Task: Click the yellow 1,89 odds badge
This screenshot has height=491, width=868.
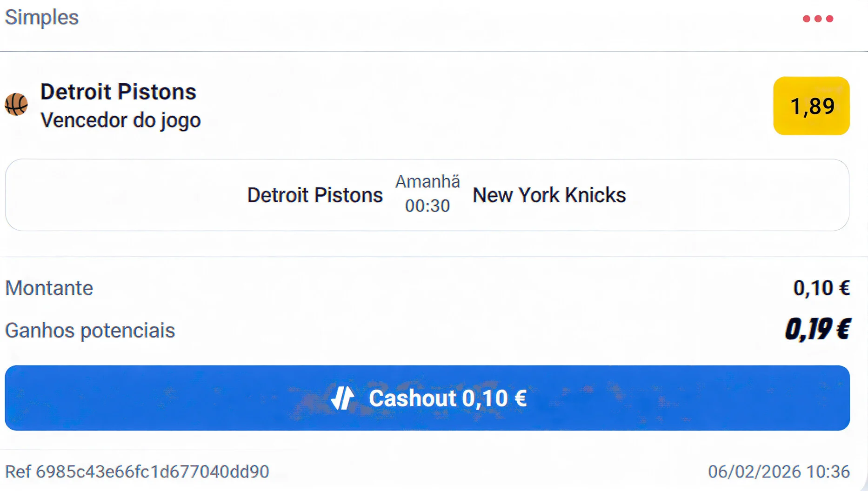Action: pyautogui.click(x=811, y=106)
